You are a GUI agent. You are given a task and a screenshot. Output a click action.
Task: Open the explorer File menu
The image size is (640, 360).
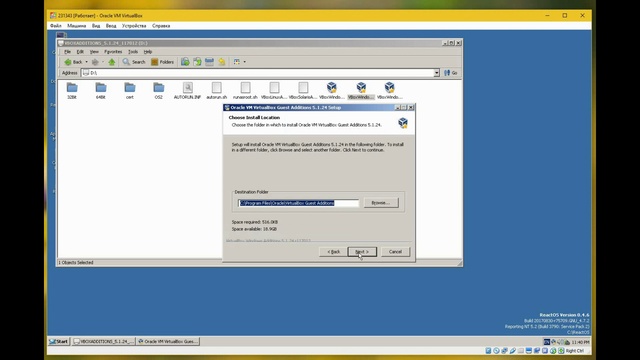[67, 52]
